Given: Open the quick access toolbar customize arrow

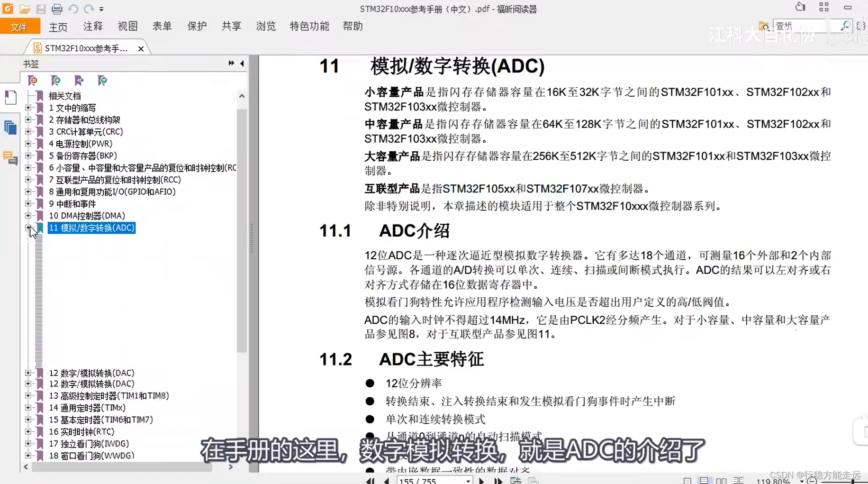Looking at the screenshot, I should [101, 9].
